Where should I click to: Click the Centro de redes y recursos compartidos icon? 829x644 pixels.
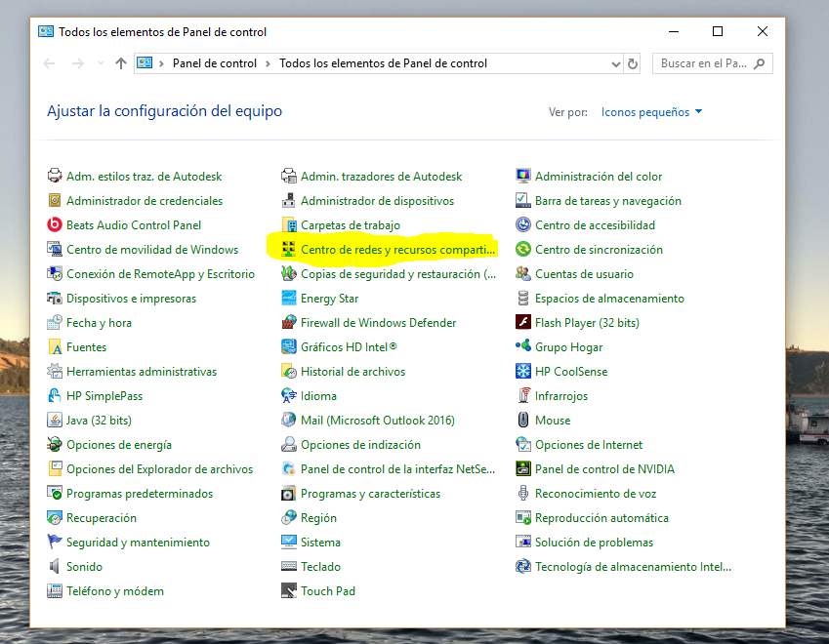pos(289,250)
